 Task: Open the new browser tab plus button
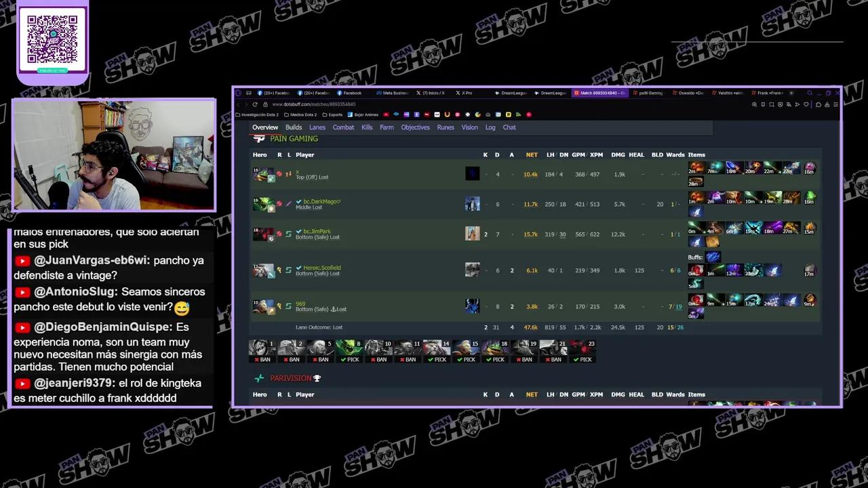pyautogui.click(x=791, y=93)
